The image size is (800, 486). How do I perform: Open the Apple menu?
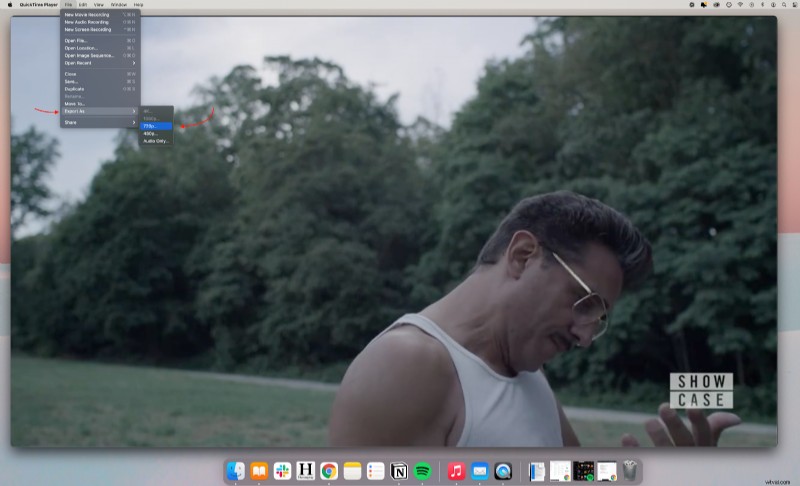10,5
